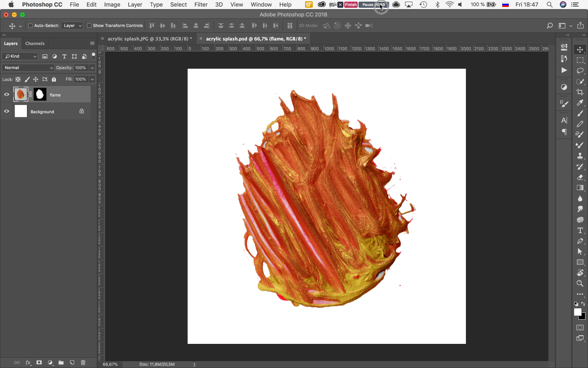Delete layer using trash icon
588x368 pixels.
pos(83,363)
